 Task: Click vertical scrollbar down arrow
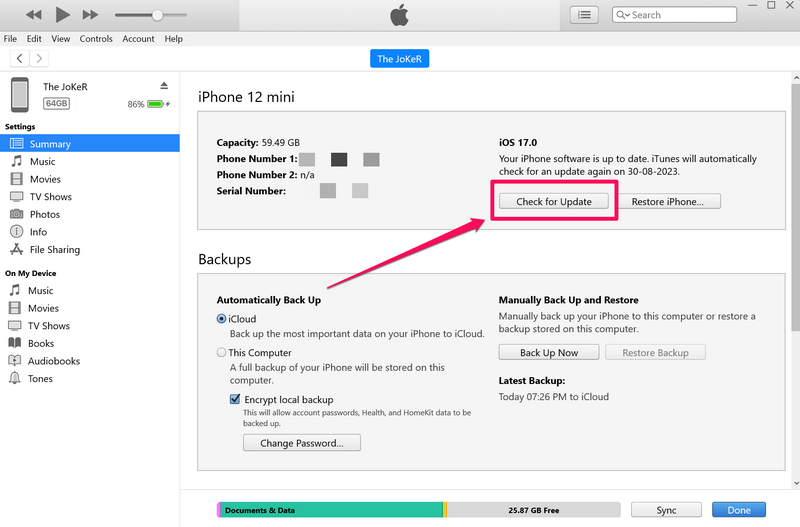(796, 483)
